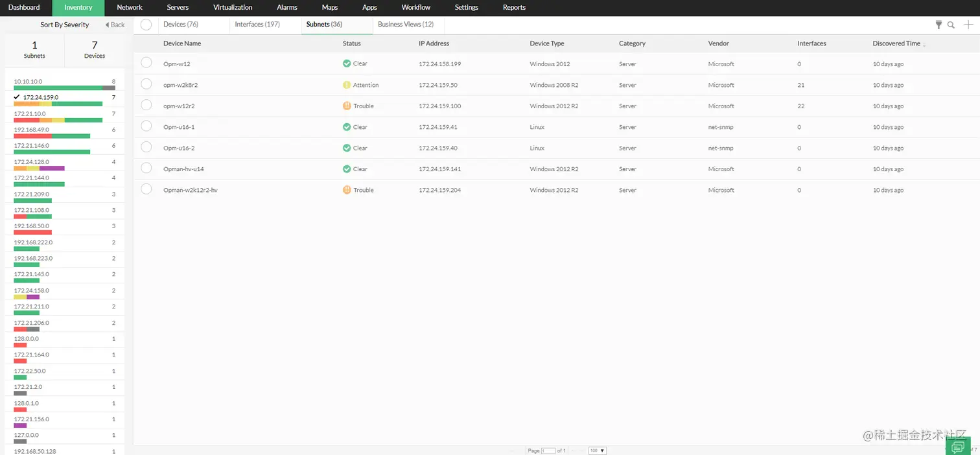
Task: Tick the checkbox beside Opman-hv-u14
Action: point(146,169)
